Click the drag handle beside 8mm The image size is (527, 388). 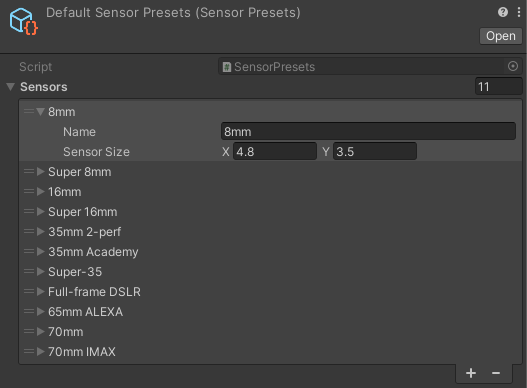pyautogui.click(x=29, y=111)
